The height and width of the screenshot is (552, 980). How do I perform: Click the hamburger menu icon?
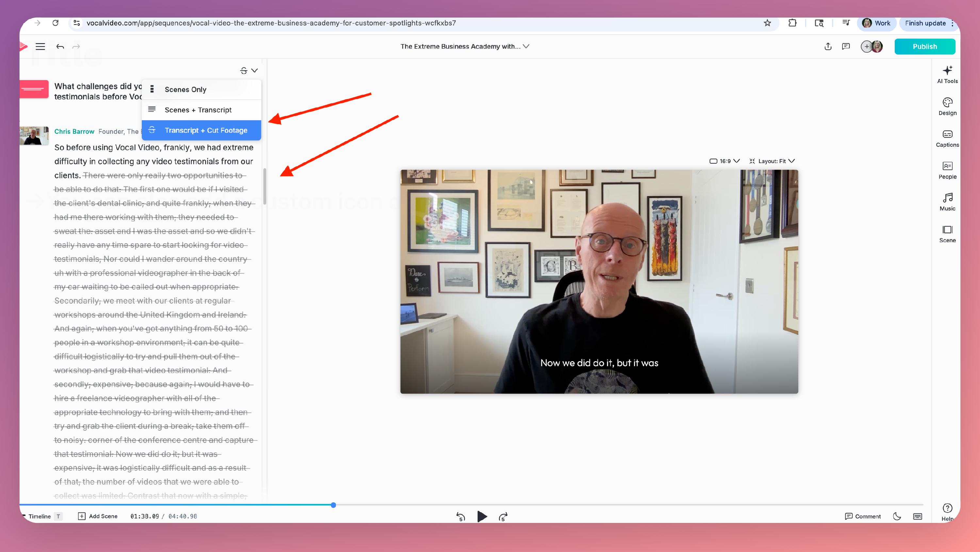tap(40, 46)
